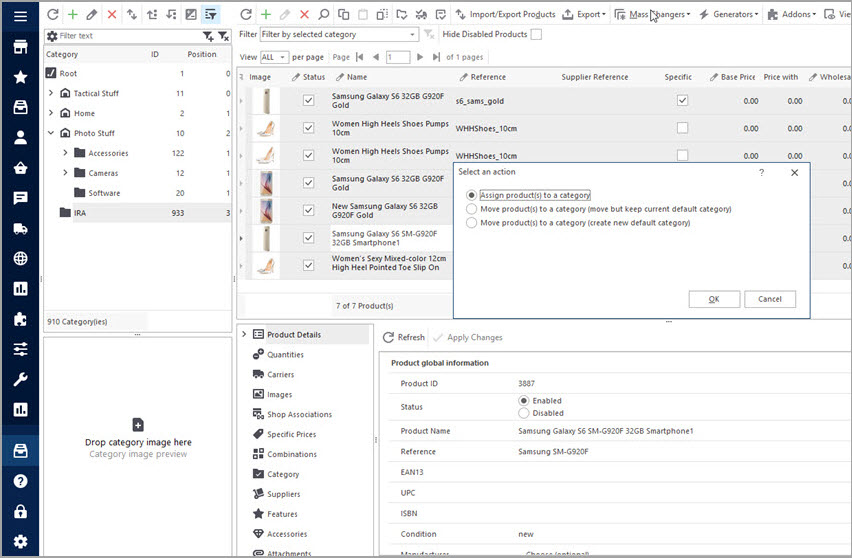The height and width of the screenshot is (558, 852).
Task: Click Cancel in Select an action dialog
Action: 769,299
